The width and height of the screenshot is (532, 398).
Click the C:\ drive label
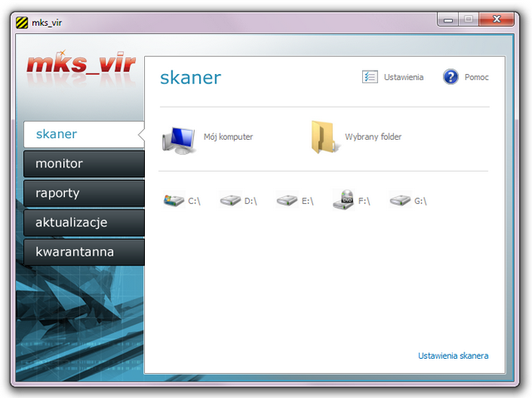tap(195, 201)
